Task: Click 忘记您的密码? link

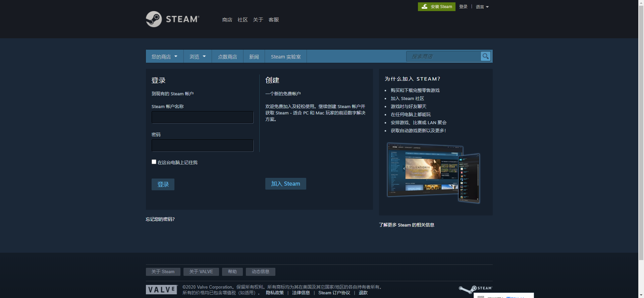Action: [x=160, y=219]
